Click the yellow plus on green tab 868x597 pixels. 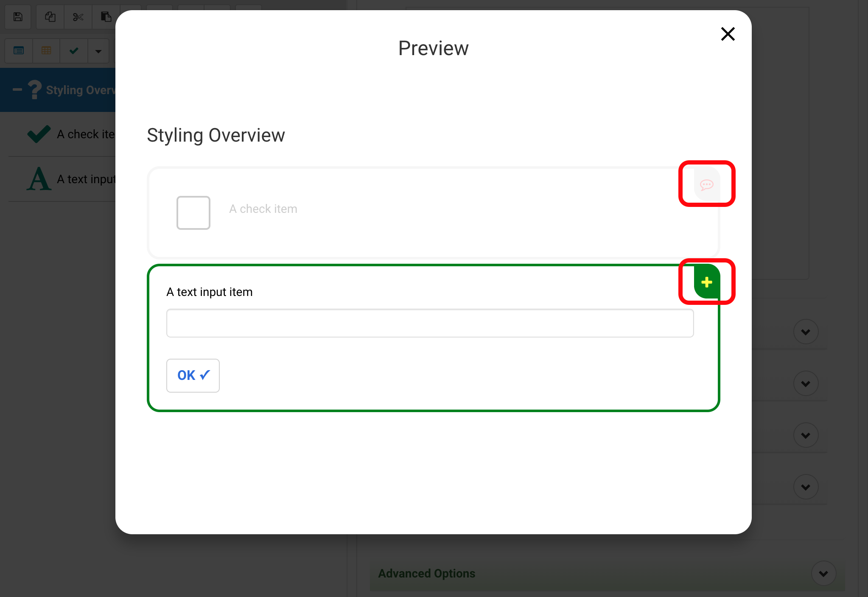[x=706, y=282]
